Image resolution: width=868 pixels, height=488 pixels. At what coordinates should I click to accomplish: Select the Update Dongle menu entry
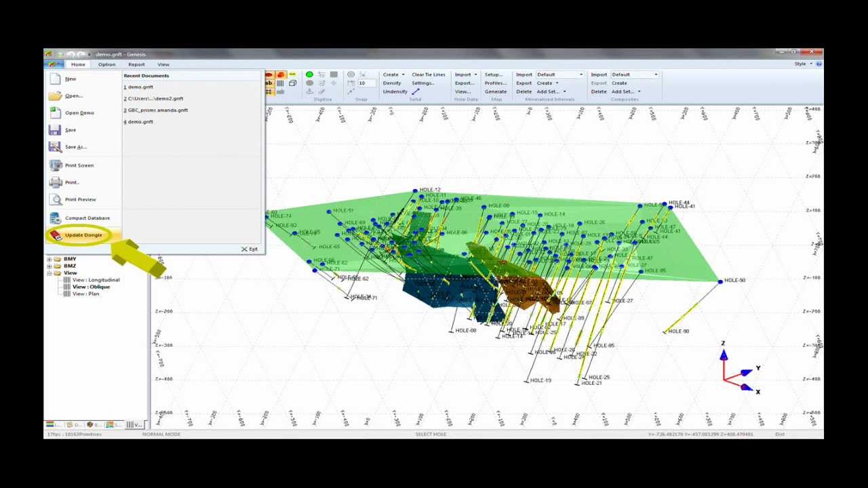(83, 235)
